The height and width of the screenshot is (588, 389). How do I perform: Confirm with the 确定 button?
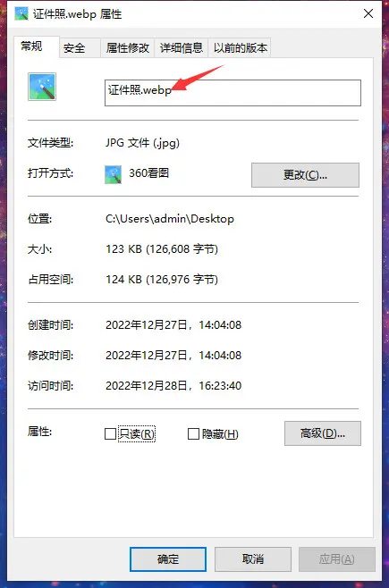(x=168, y=559)
